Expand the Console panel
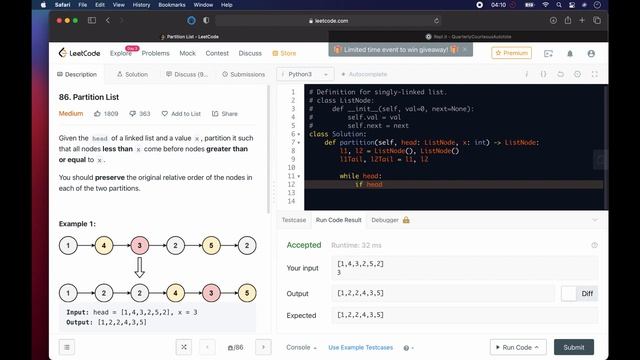Screen dimensions: 640x360 point(301,347)
